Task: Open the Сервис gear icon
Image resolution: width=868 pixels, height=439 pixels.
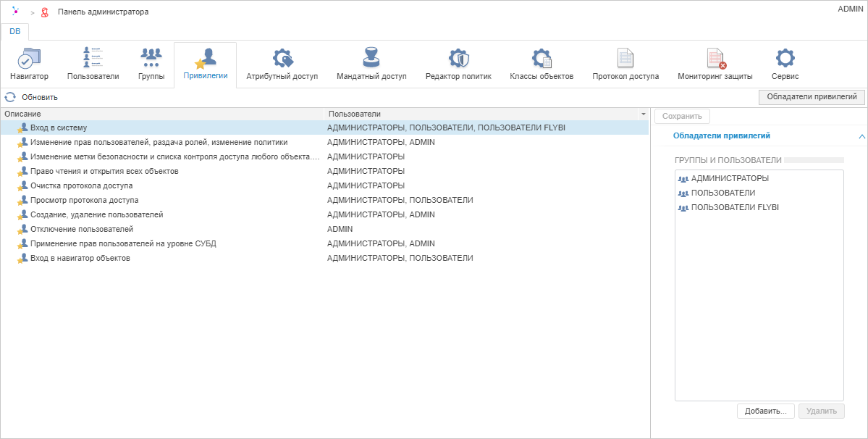Action: coord(785,59)
